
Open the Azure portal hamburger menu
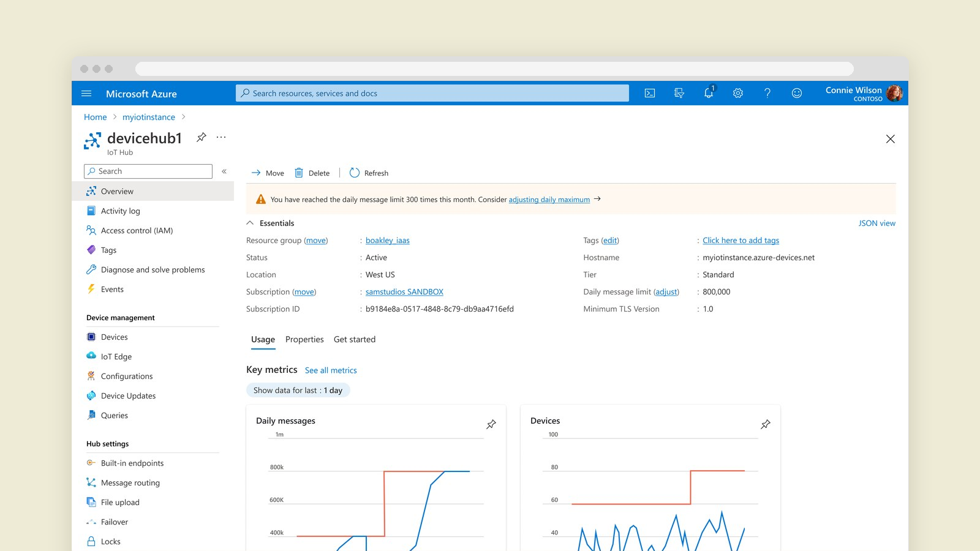point(86,94)
